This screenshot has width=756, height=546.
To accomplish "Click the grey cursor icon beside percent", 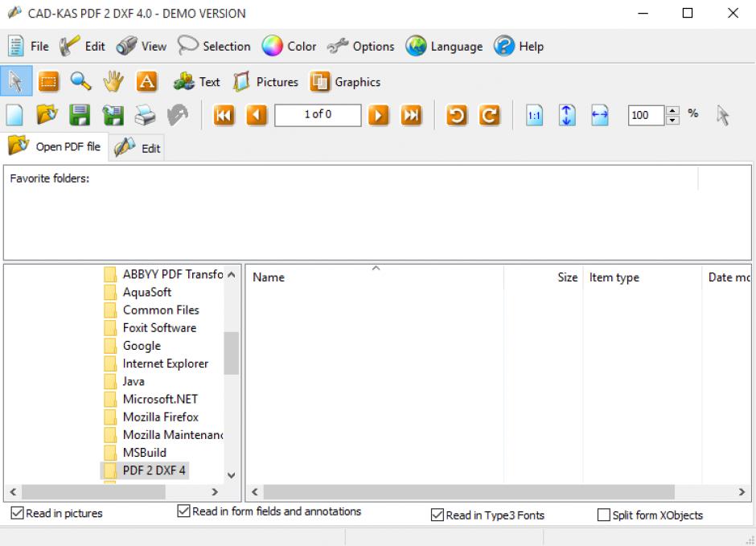I will [722, 115].
